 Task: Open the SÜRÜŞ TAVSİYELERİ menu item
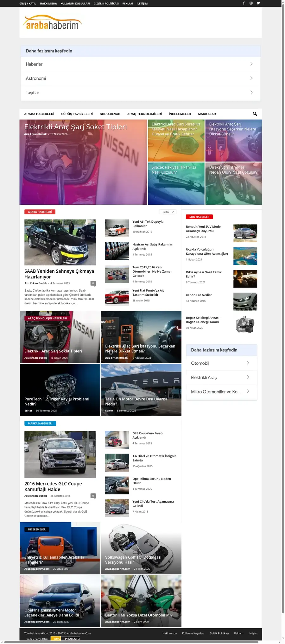[x=77, y=114]
